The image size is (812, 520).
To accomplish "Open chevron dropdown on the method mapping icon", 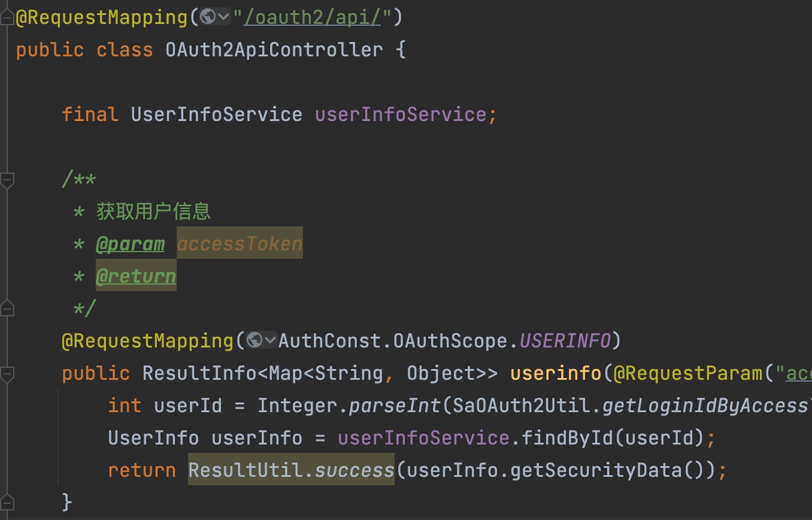I will click(269, 340).
